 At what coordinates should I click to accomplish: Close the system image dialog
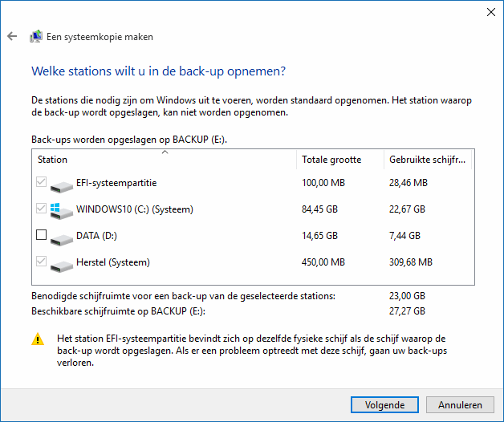point(491,12)
